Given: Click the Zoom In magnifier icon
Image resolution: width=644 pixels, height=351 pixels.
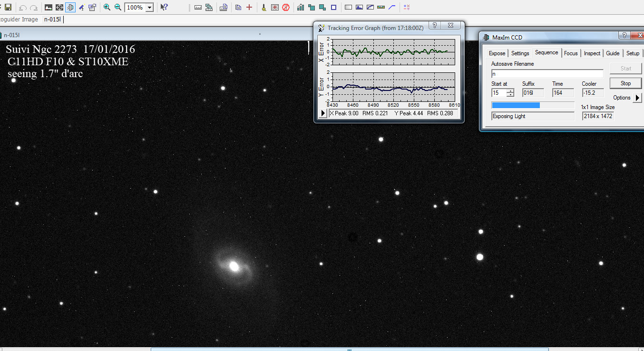Looking at the screenshot, I should pyautogui.click(x=107, y=8).
